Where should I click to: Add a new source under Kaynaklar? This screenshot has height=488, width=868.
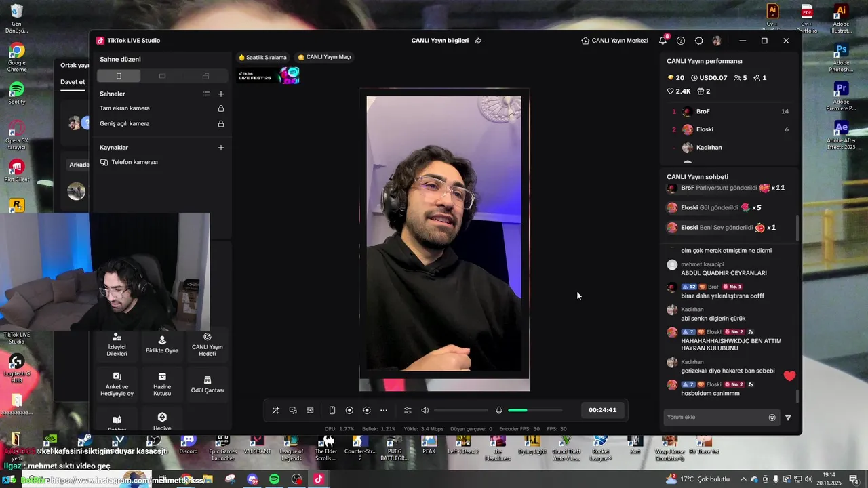pyautogui.click(x=220, y=148)
